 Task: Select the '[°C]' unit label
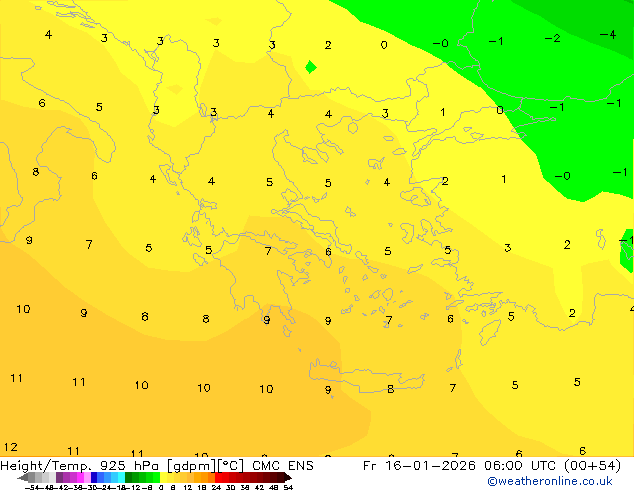tap(231, 466)
